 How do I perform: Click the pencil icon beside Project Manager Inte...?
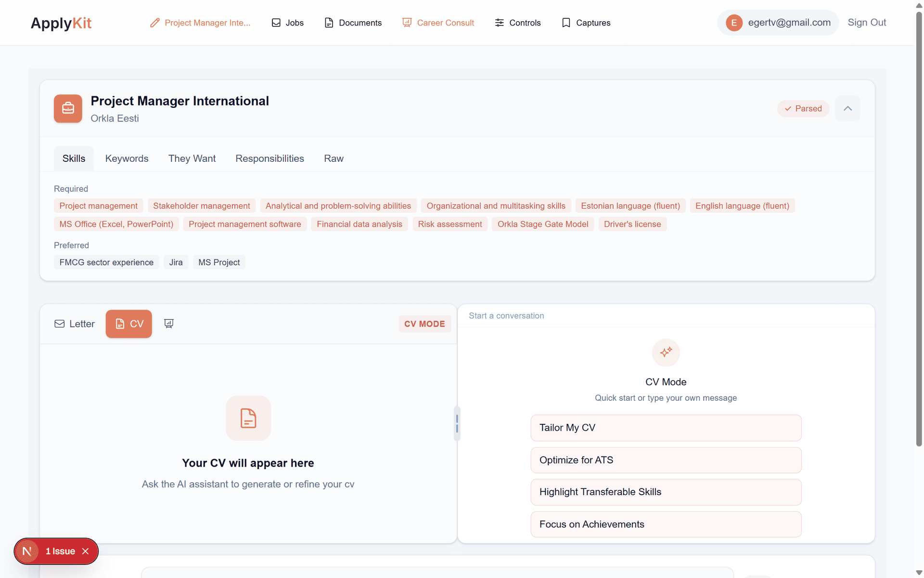click(154, 23)
